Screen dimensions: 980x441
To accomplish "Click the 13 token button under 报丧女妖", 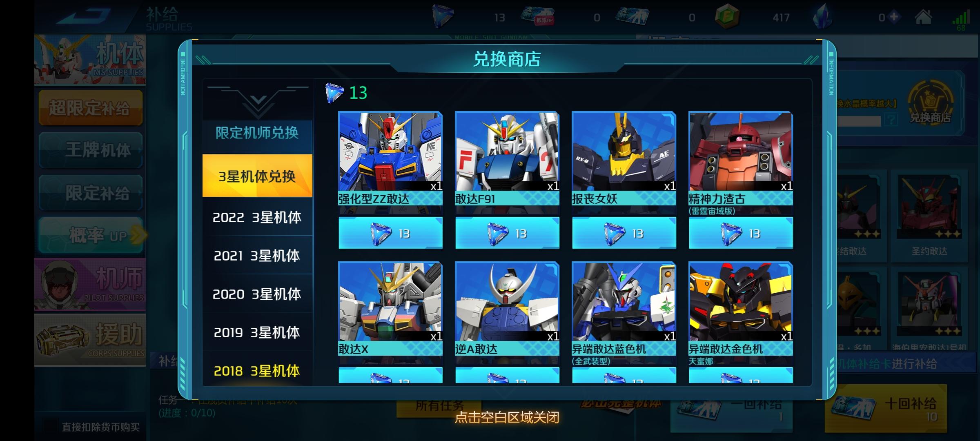I will (624, 233).
